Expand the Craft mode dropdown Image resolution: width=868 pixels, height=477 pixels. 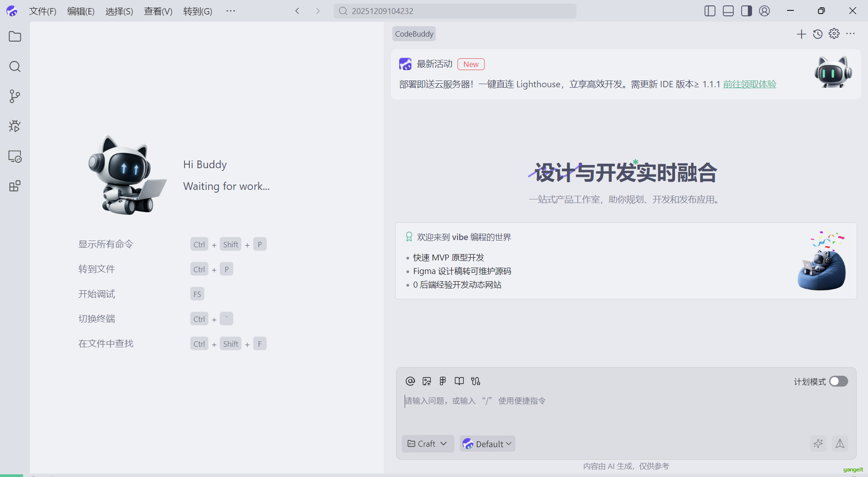click(x=427, y=444)
